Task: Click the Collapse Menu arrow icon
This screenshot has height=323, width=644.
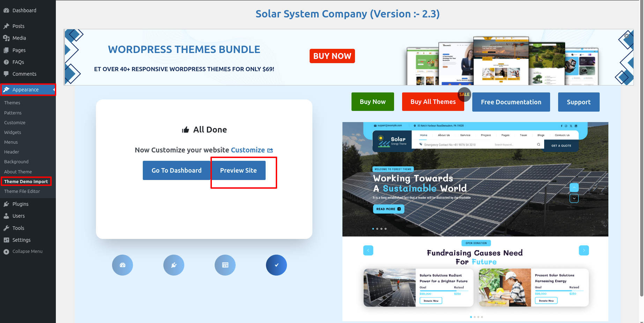Action: 6,251
